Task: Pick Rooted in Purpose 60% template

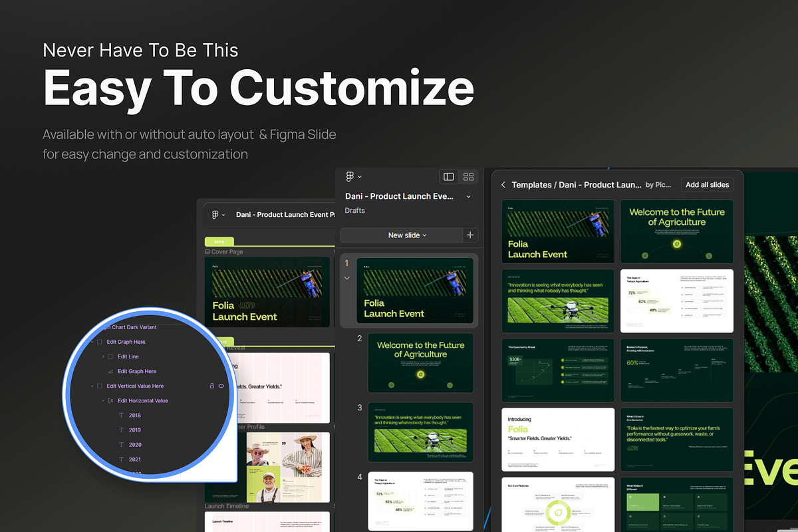Action: [677, 370]
